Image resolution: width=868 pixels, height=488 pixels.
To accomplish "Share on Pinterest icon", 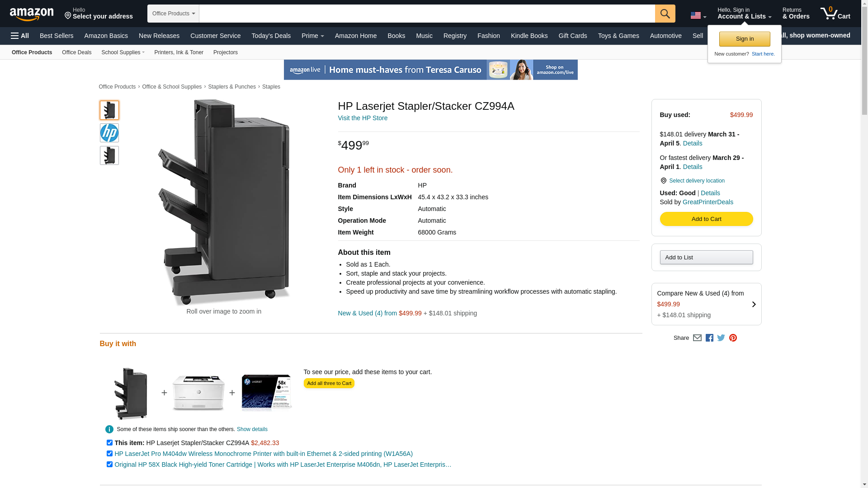I will click(x=733, y=338).
